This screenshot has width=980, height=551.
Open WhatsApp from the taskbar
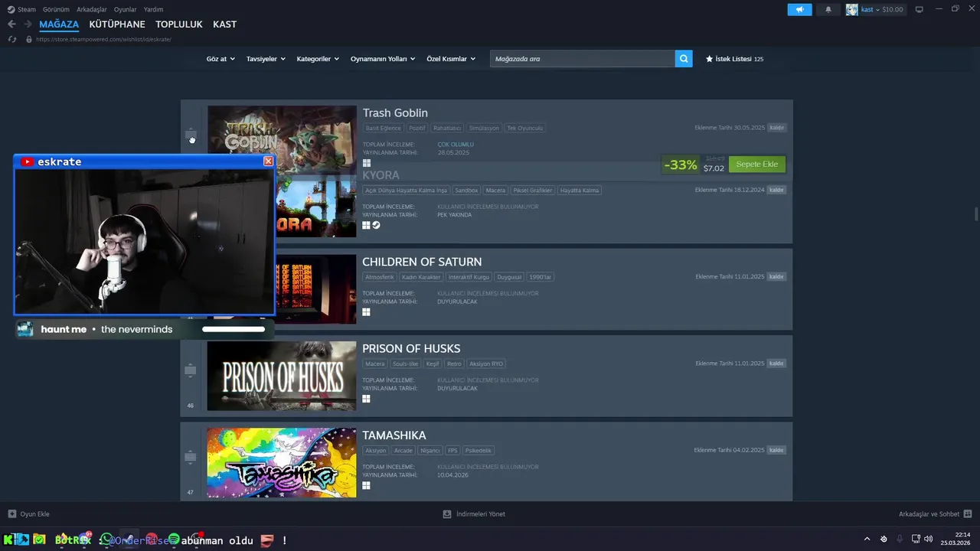pyautogui.click(x=106, y=540)
